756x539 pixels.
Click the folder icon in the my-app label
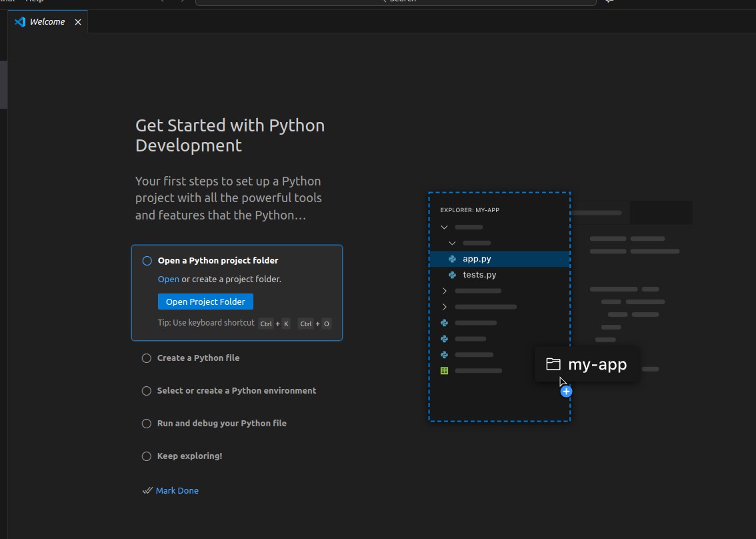click(553, 364)
